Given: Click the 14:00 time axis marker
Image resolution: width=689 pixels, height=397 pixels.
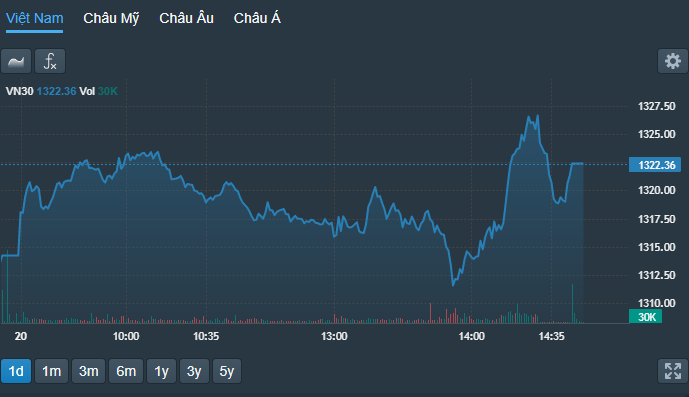Looking at the screenshot, I should [471, 336].
